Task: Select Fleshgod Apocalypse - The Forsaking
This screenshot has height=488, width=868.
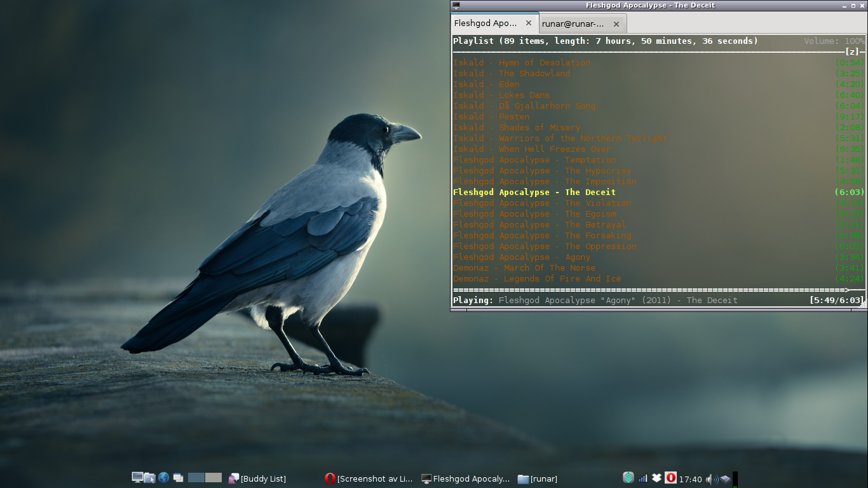Action: (542, 235)
